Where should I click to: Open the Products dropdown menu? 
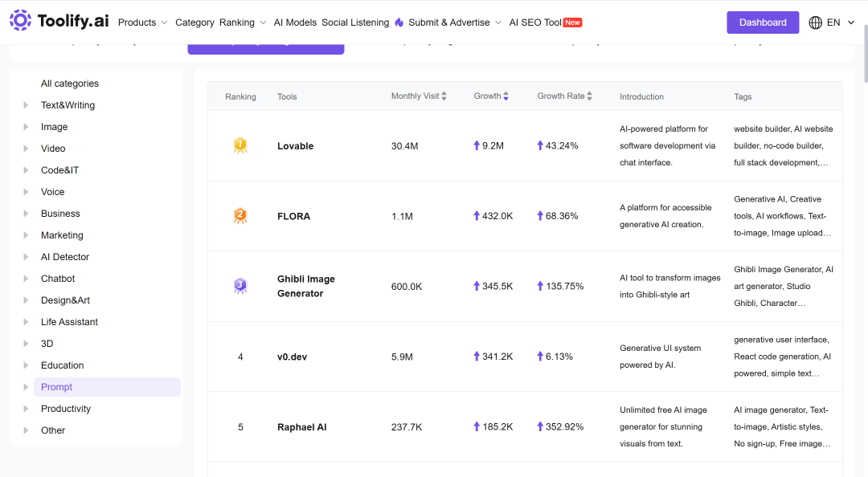[143, 22]
